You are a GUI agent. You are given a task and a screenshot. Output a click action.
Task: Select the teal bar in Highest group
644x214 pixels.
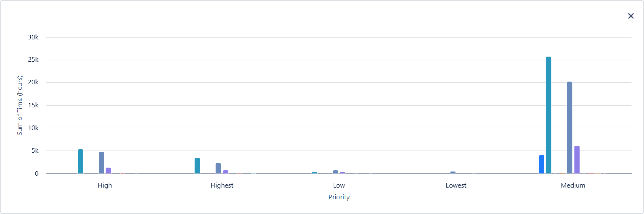[197, 166]
